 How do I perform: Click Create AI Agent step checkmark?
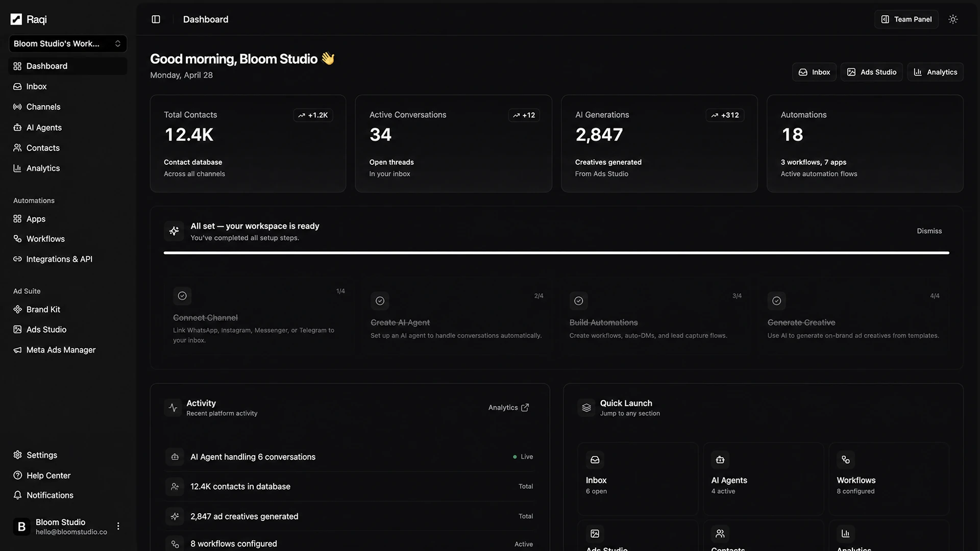coord(380,301)
